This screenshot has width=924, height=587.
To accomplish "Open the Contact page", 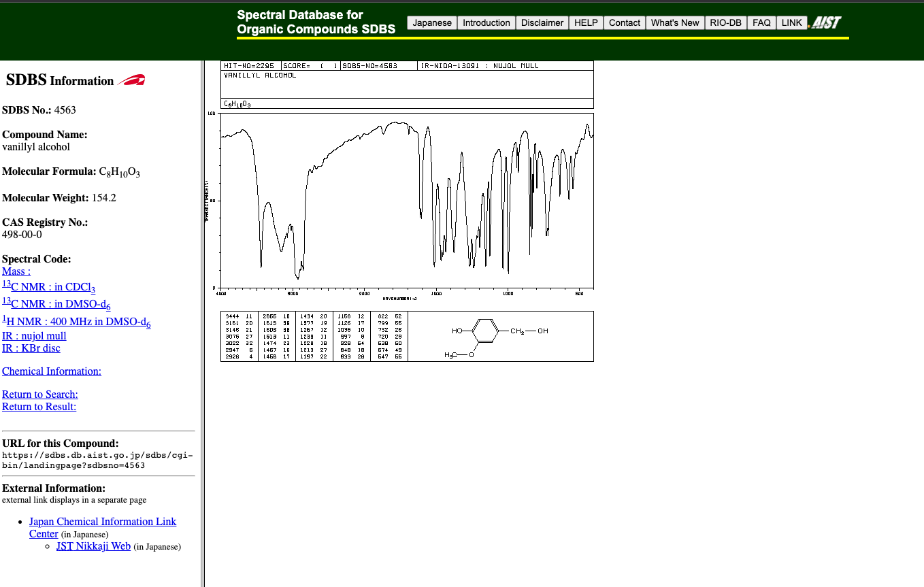I will 624,22.
